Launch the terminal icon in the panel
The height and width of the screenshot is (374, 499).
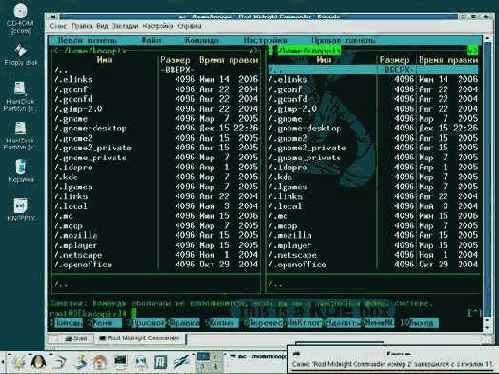[x=121, y=361]
